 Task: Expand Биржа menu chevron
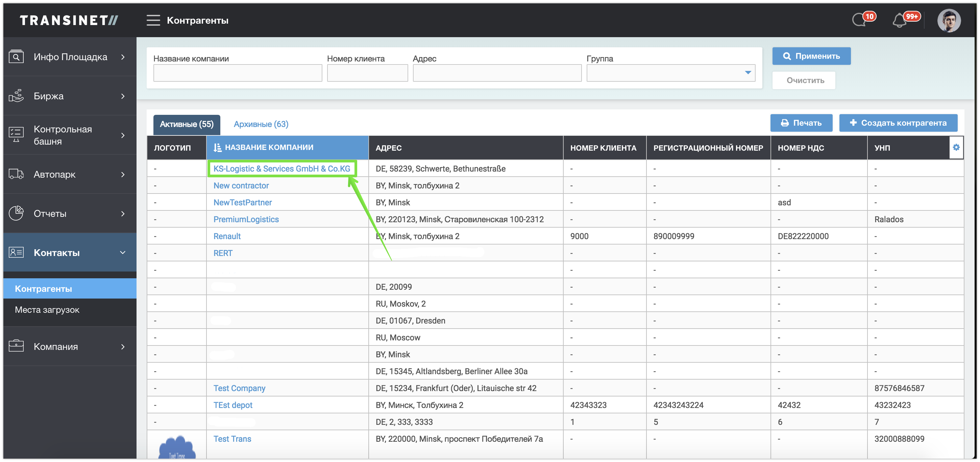tap(123, 96)
